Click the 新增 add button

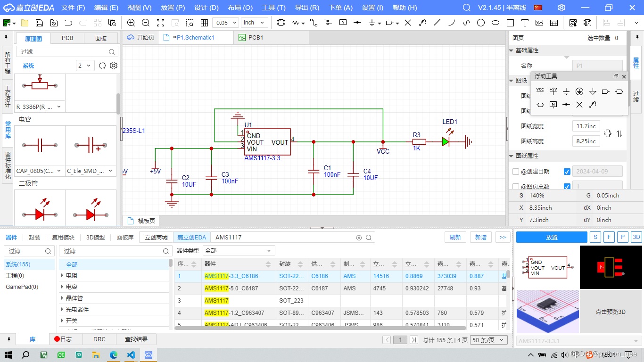[x=480, y=237]
